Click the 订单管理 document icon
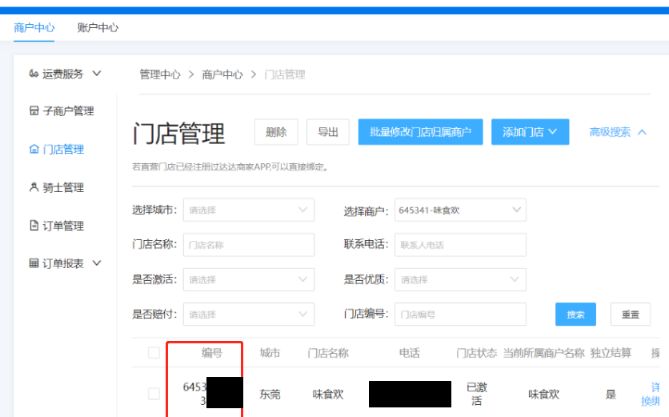 34,225
